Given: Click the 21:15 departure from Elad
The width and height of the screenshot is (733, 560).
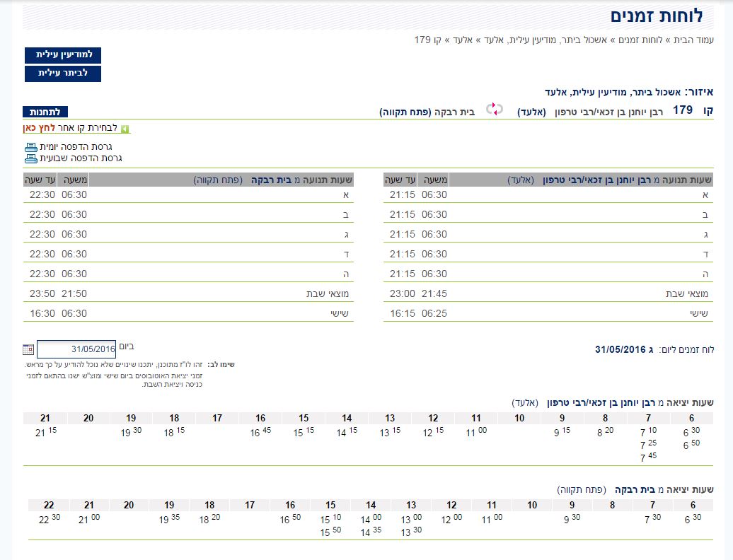Looking at the screenshot, I should click(x=46, y=431).
